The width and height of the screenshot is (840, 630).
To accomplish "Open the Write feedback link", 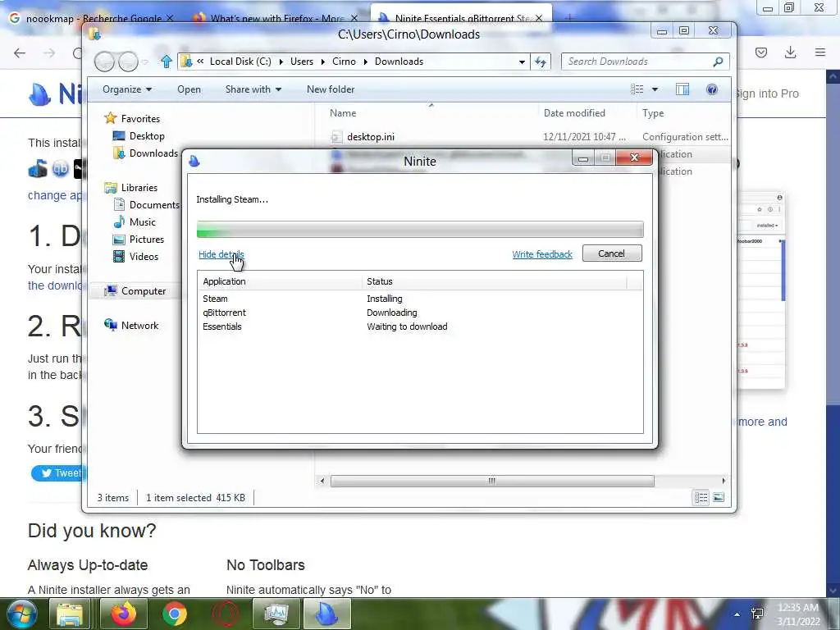I will (x=542, y=254).
